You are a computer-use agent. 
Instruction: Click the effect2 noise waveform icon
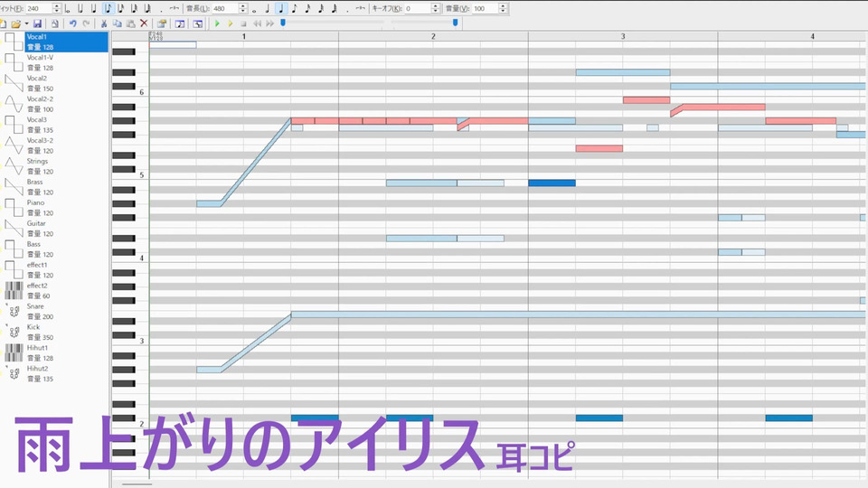tap(14, 290)
